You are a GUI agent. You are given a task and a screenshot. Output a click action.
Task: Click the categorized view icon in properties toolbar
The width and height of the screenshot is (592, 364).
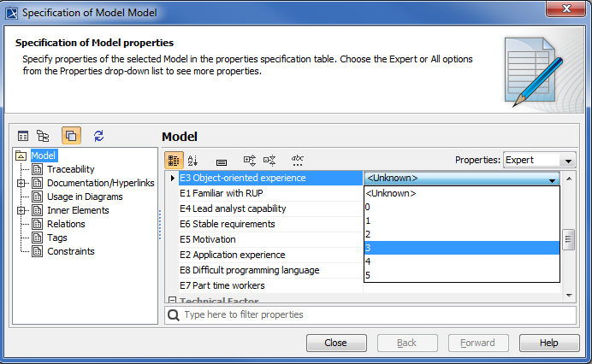174,160
